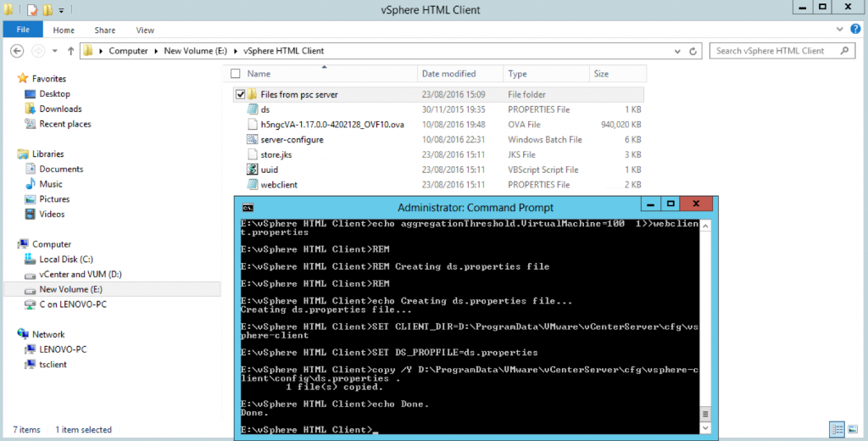Screen dimensions: 868x441
Task: Open the Properties quick access icon
Action: (33, 9)
